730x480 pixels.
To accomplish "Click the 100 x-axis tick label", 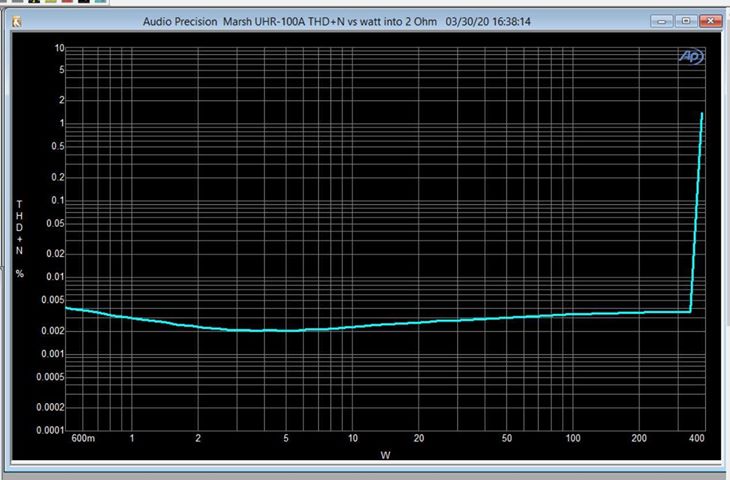I will click(573, 438).
